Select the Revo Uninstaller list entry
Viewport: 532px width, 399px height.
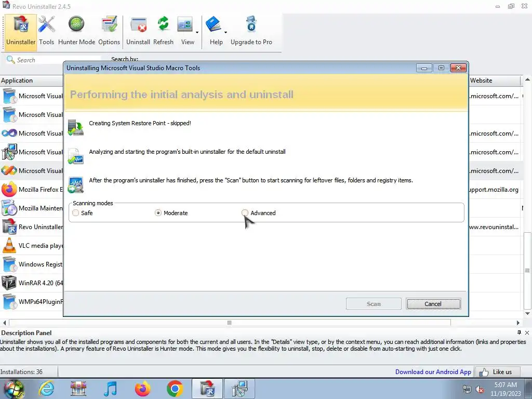click(32, 227)
